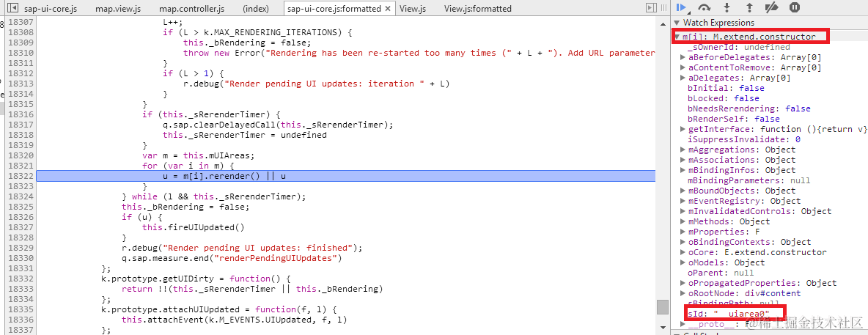
Task: Step out of current function
Action: pos(749,8)
